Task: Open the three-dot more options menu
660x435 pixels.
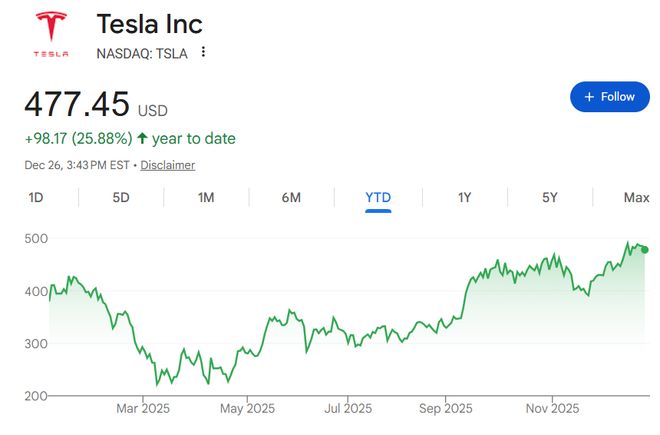Action: click(203, 52)
